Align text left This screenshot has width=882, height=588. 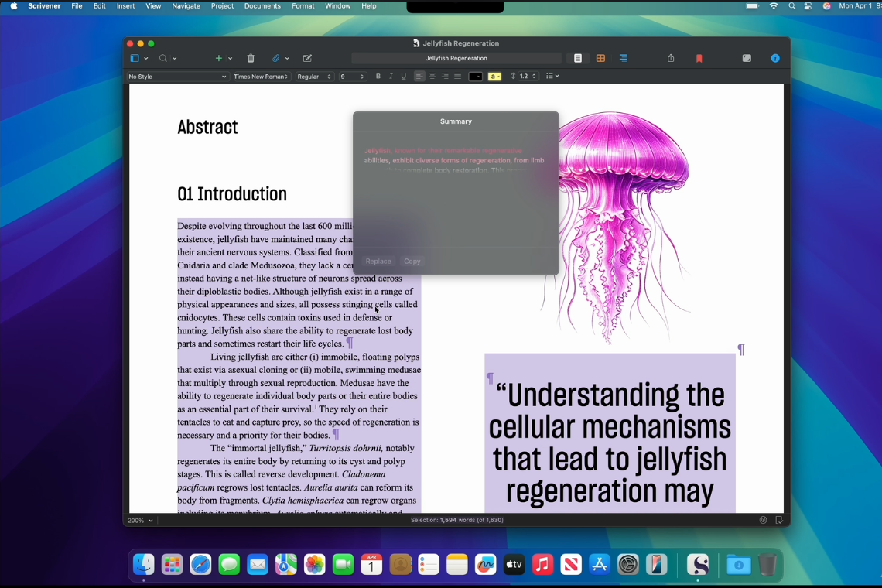419,77
